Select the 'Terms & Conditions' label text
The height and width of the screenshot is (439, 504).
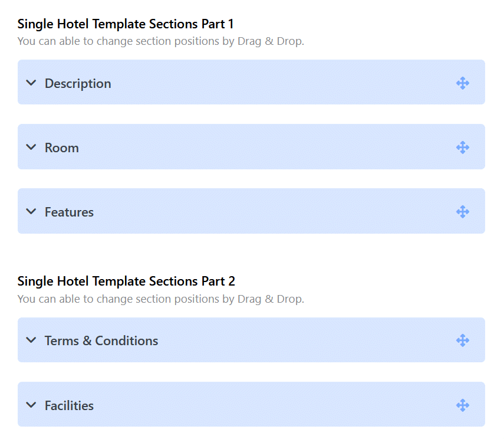pyautogui.click(x=101, y=340)
